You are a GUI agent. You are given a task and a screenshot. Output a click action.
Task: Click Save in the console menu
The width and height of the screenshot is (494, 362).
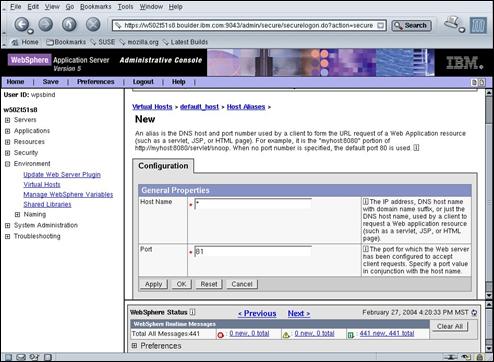[x=51, y=82]
